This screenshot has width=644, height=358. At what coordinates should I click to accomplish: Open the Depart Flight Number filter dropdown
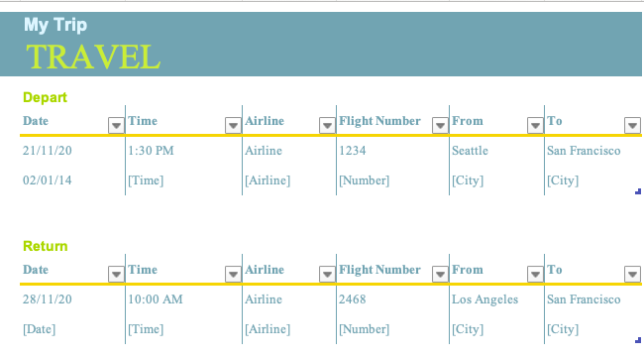click(x=440, y=125)
